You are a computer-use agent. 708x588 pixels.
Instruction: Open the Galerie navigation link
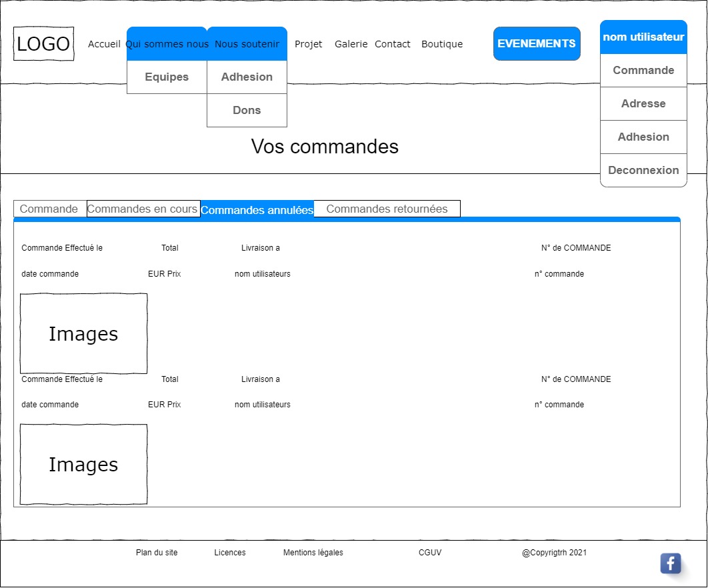pyautogui.click(x=351, y=44)
